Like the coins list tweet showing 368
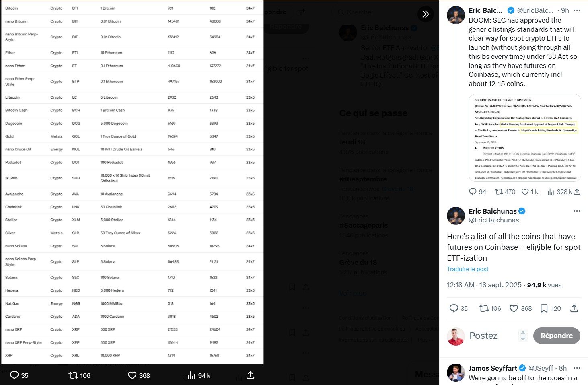The height and width of the screenshot is (385, 588). 521,309
